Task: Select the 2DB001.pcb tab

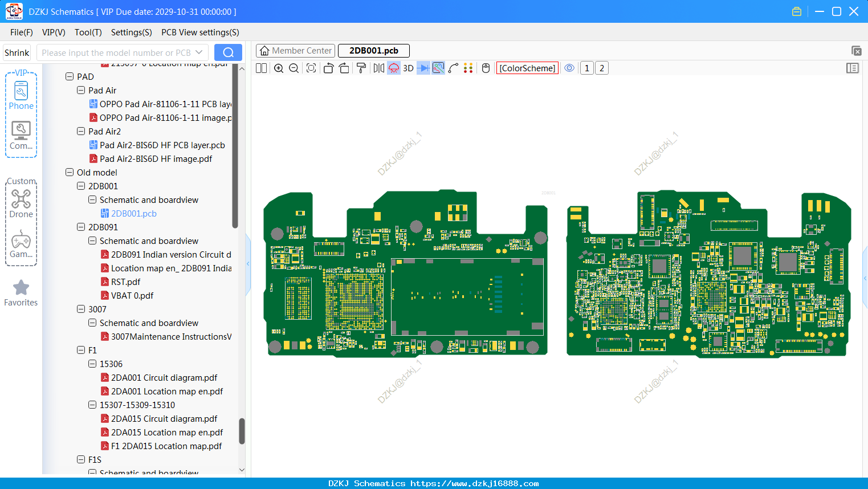Action: 374,51
